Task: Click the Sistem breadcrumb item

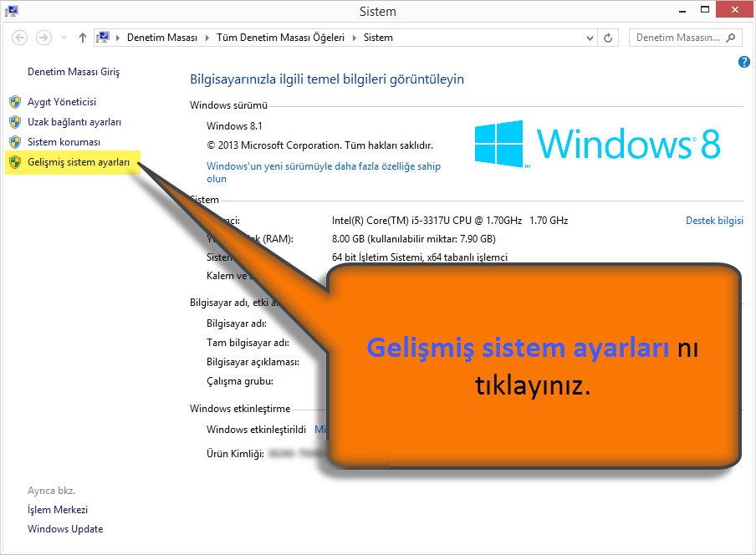Action: 378,38
